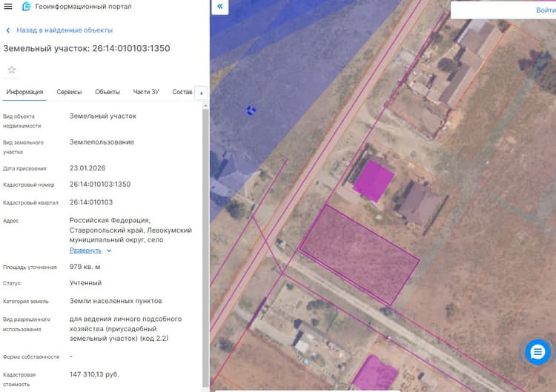Click the Геоинформационный портал header text
The width and height of the screenshot is (556, 392).
(x=83, y=7)
